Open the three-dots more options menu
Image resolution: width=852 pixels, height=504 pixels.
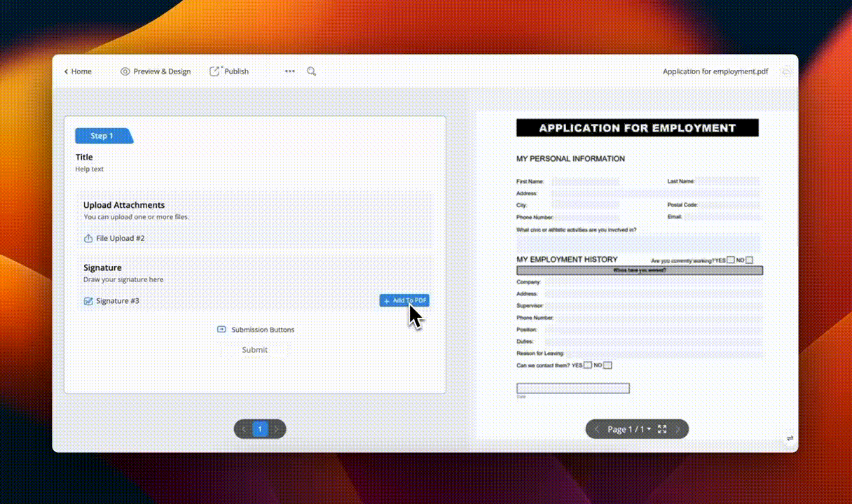pyautogui.click(x=290, y=71)
